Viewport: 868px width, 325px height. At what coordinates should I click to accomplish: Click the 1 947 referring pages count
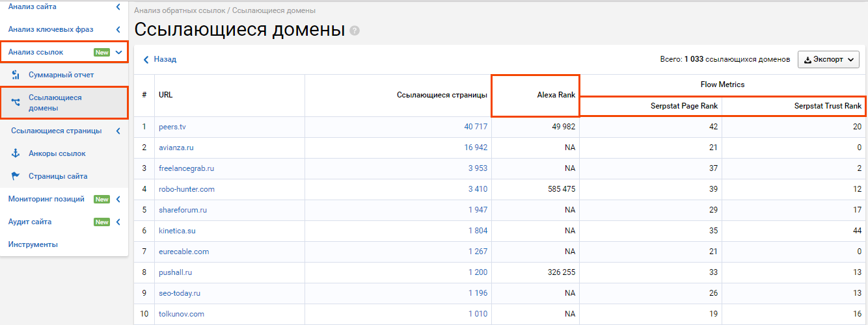[478, 210]
